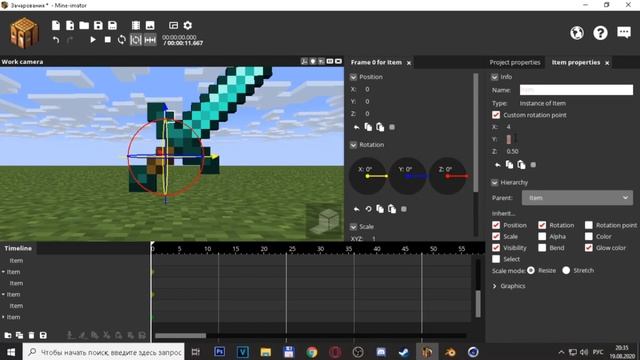The height and width of the screenshot is (360, 640).
Task: Enable inherit Rotation point checkbox
Action: pos(589,225)
